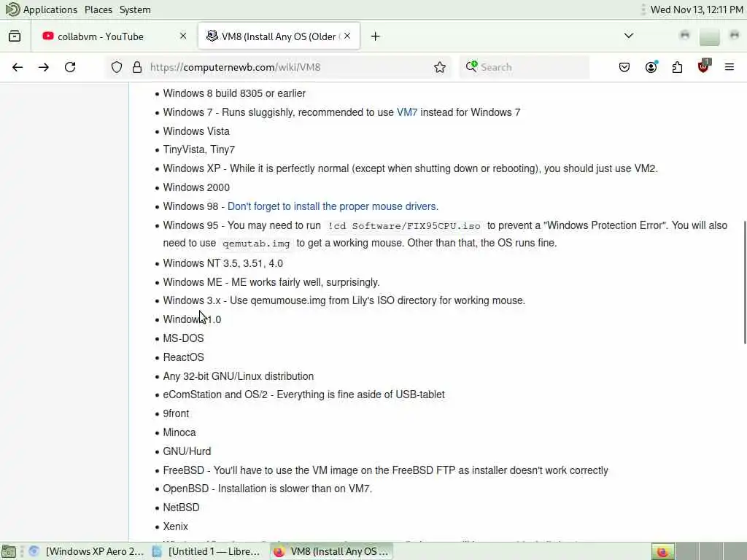The height and width of the screenshot is (560, 747).
Task: Bookmark this page with the star
Action: pos(440,67)
